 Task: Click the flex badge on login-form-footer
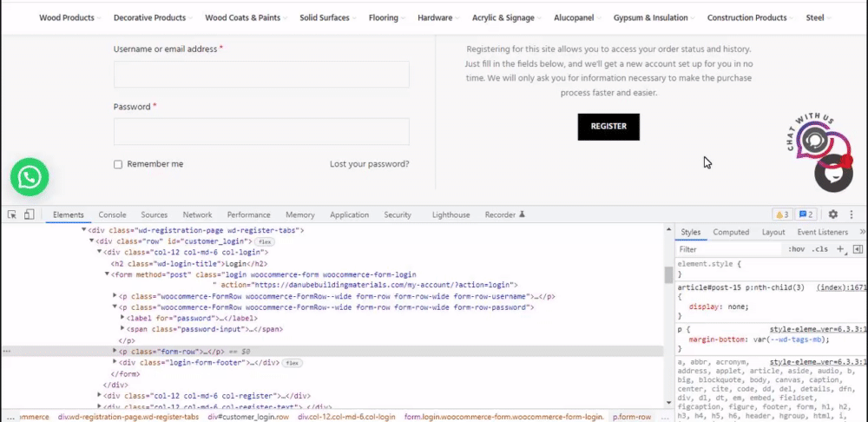293,363
